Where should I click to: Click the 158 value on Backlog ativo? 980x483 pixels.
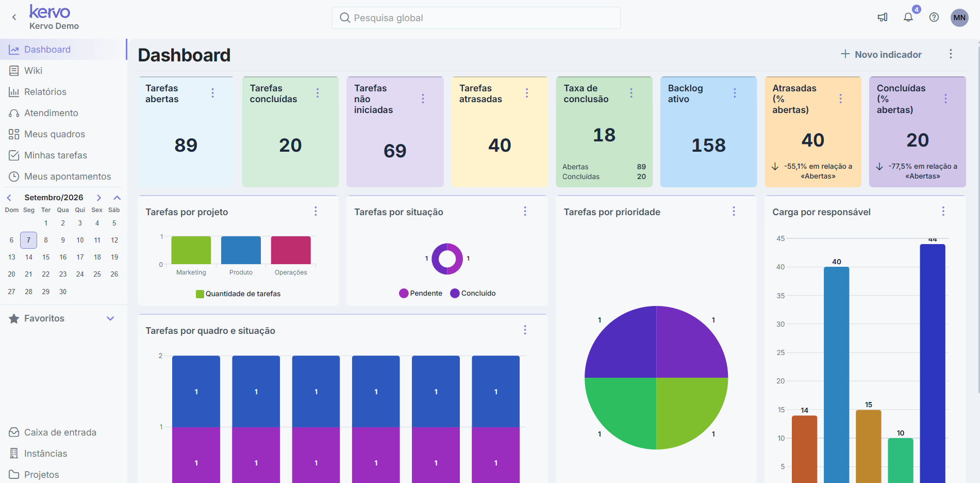(x=708, y=146)
